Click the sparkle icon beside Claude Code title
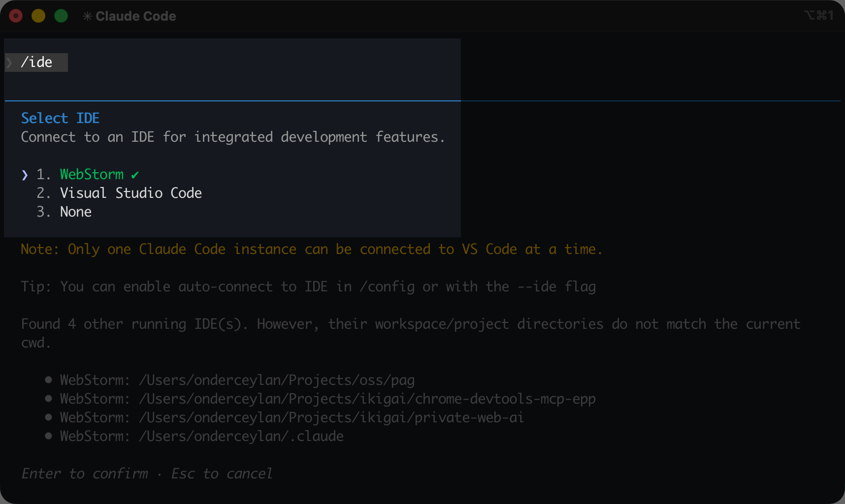The image size is (845, 504). tap(88, 16)
